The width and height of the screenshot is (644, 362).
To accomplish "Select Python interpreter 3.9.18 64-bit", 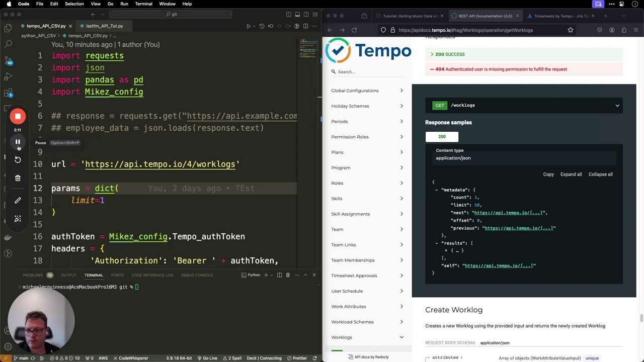I will [x=179, y=358].
